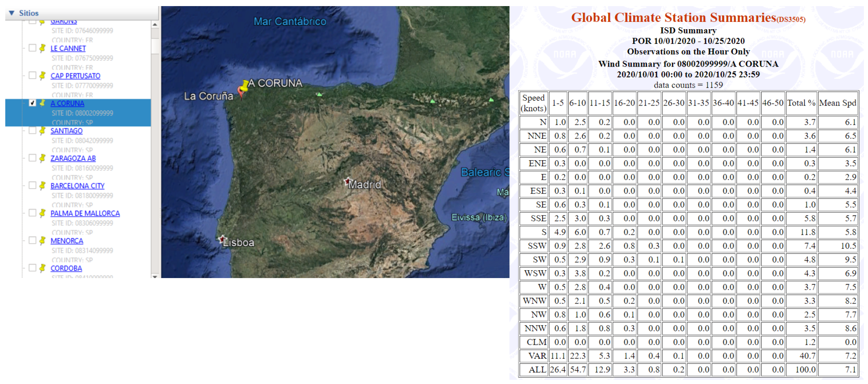Select SITE ID: 08160099999 text
Image resolution: width=868 pixels, height=384 pixels.
82,168
